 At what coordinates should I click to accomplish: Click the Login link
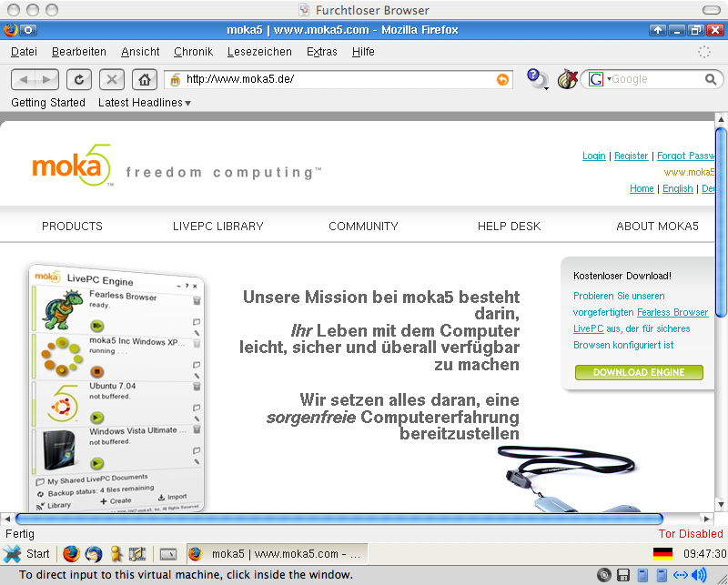click(594, 156)
